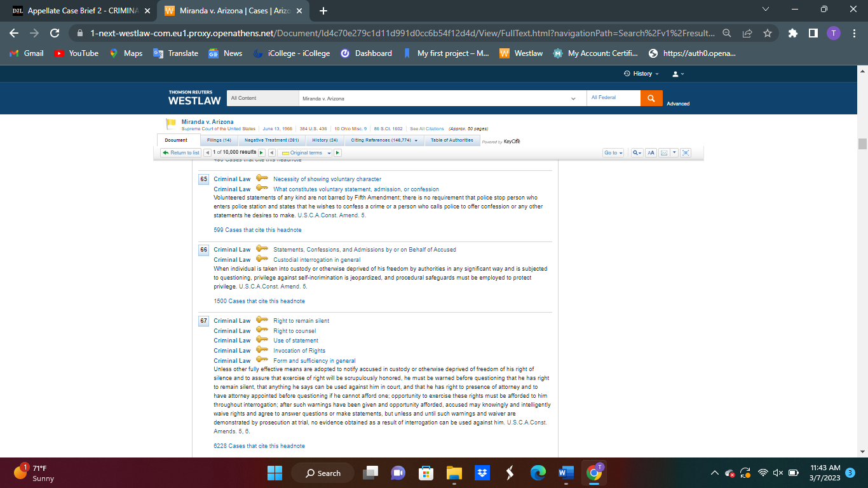Expand the delivery options arrow beside email
Image resolution: width=868 pixels, height=488 pixels.
tap(674, 152)
